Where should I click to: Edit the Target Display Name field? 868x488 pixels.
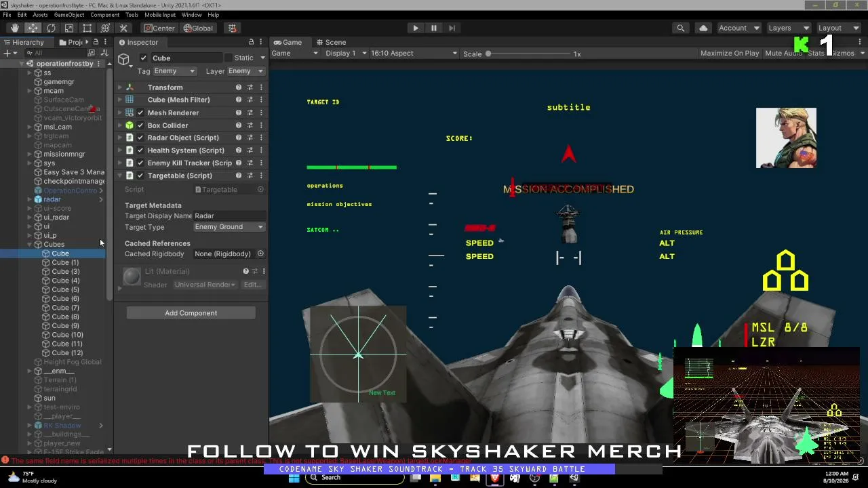pyautogui.click(x=229, y=216)
